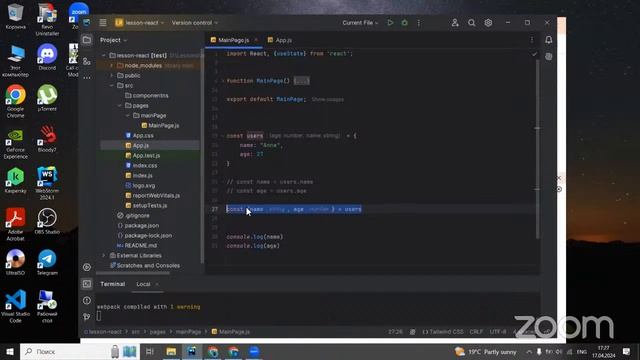Collapse the src folder

(111, 86)
